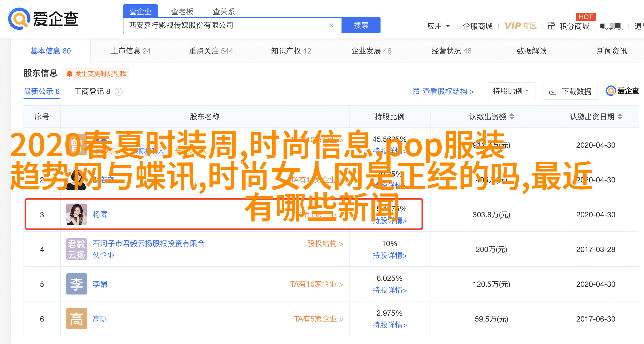The width and height of the screenshot is (644, 344).
Task: Click the download icon in 下载数据
Action: pyautogui.click(x=553, y=91)
